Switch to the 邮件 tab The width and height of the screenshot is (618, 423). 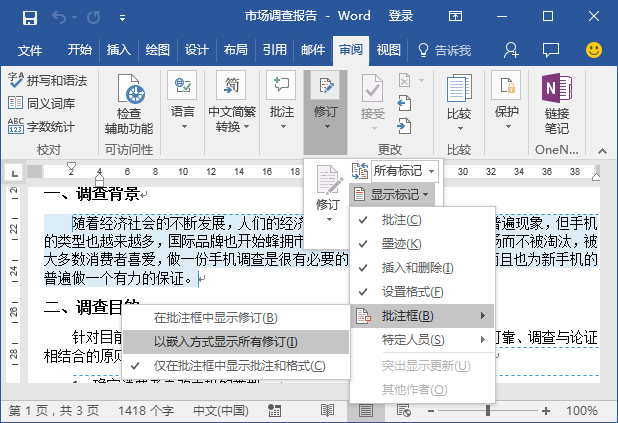tap(313, 50)
